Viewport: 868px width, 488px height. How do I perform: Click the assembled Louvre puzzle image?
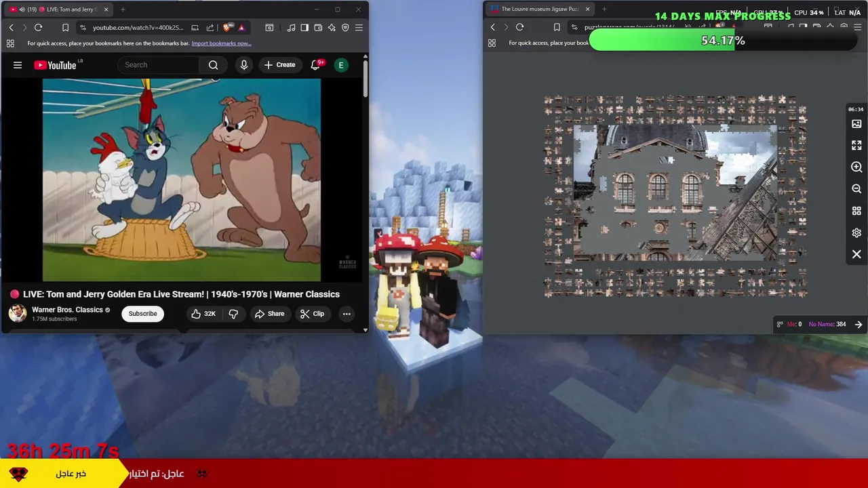675,193
